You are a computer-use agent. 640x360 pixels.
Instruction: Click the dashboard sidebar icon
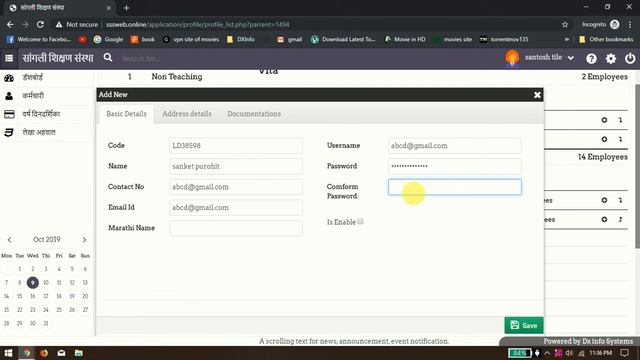(x=9, y=78)
